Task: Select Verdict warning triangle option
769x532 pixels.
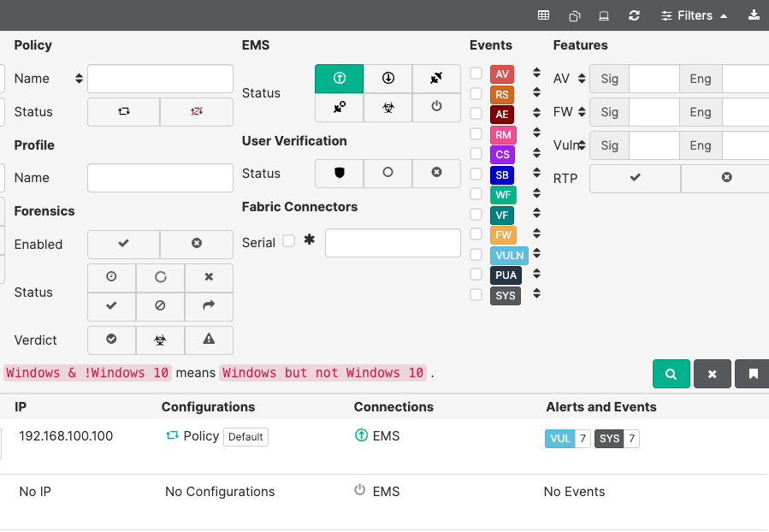Action: coord(209,340)
